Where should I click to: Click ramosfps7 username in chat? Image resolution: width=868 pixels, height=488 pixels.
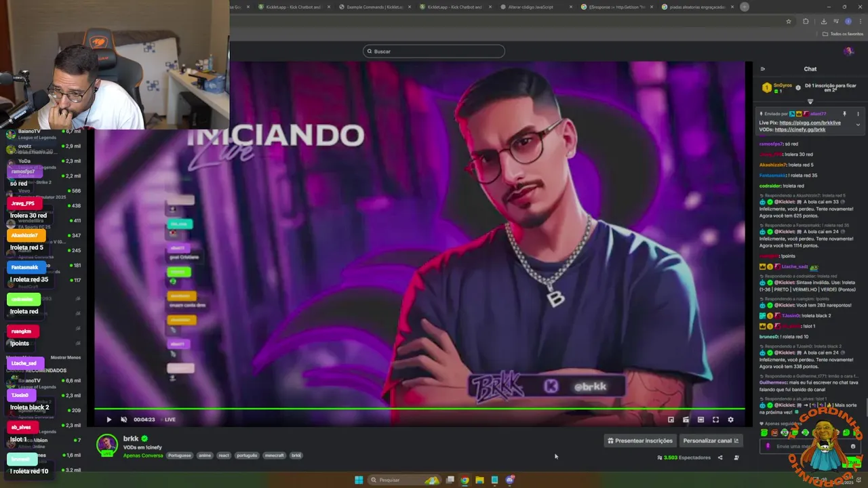[x=771, y=144]
